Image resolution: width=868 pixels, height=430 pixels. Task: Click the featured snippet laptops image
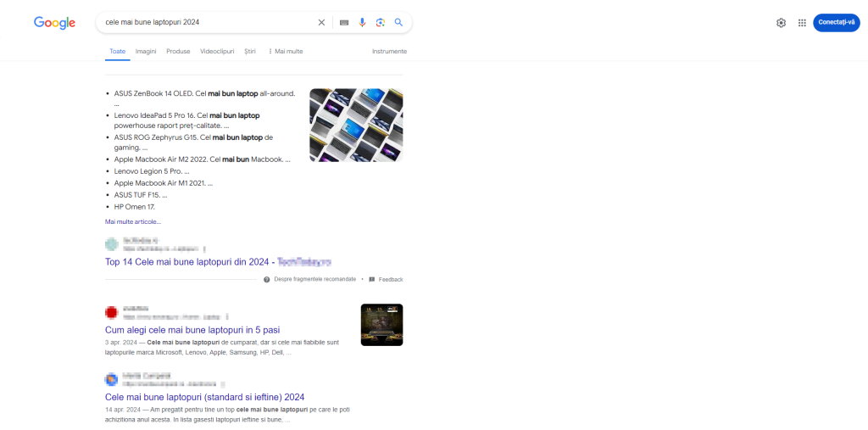click(356, 126)
